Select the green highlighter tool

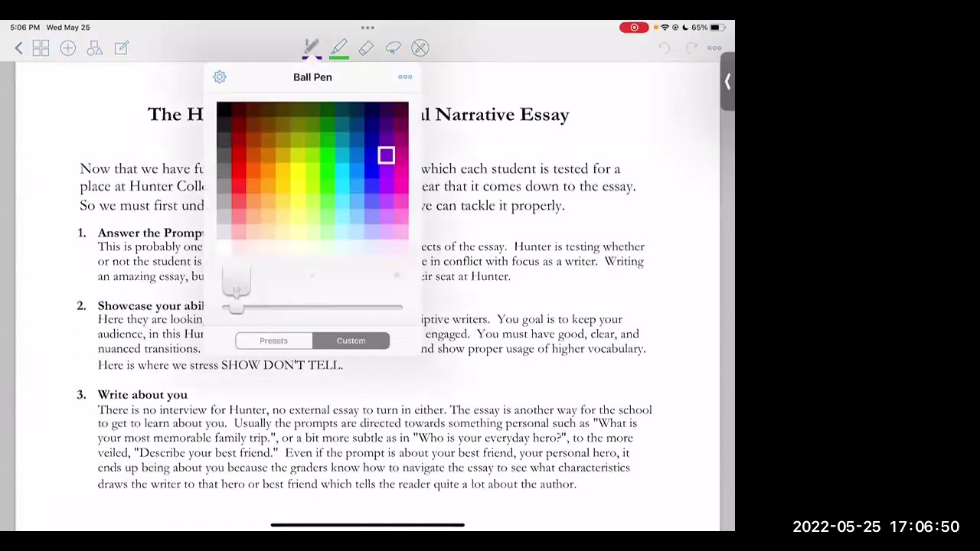[x=339, y=48]
